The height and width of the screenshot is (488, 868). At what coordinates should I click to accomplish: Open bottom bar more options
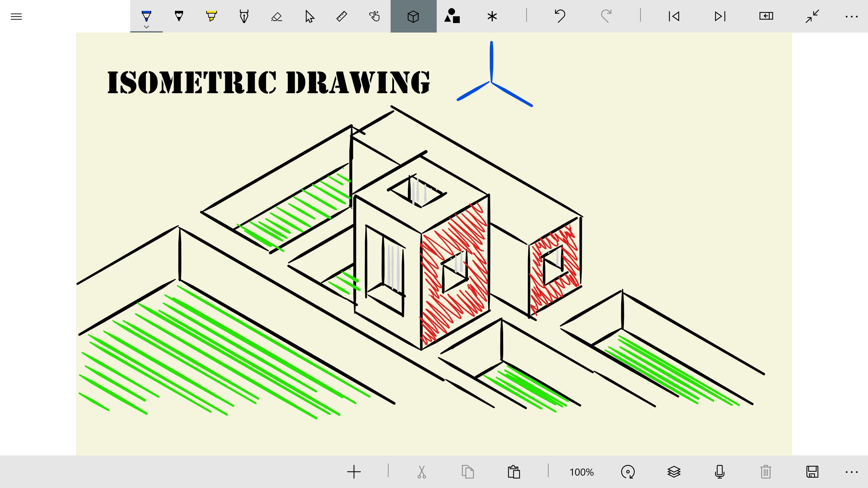click(x=851, y=472)
